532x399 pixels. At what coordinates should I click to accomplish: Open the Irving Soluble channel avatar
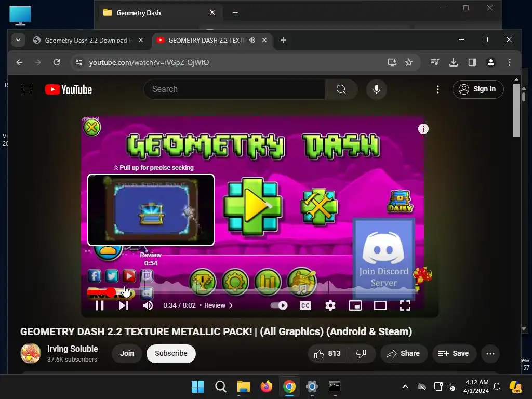pos(31,353)
